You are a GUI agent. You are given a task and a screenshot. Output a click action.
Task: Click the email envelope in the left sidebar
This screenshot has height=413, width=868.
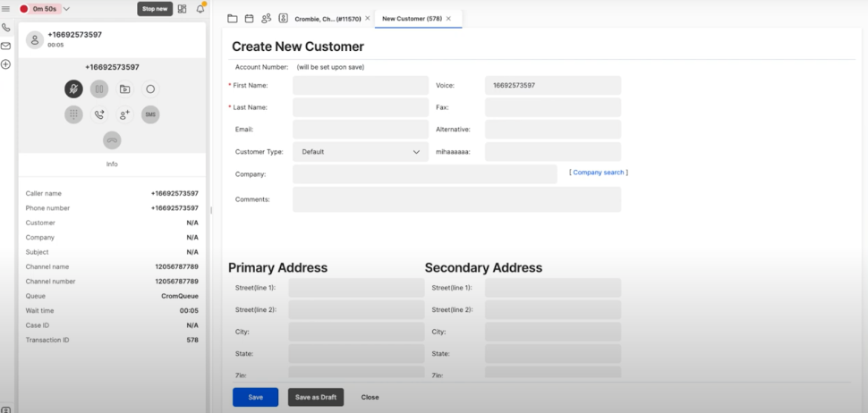tap(6, 46)
